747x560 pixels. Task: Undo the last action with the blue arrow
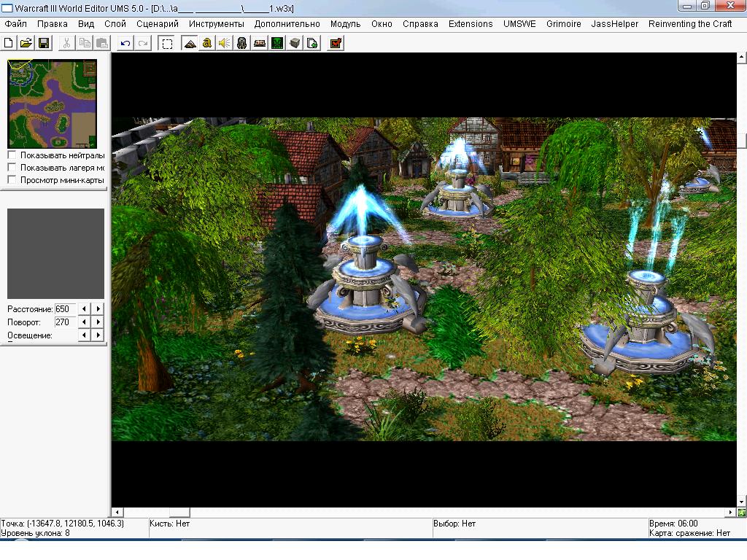point(125,43)
